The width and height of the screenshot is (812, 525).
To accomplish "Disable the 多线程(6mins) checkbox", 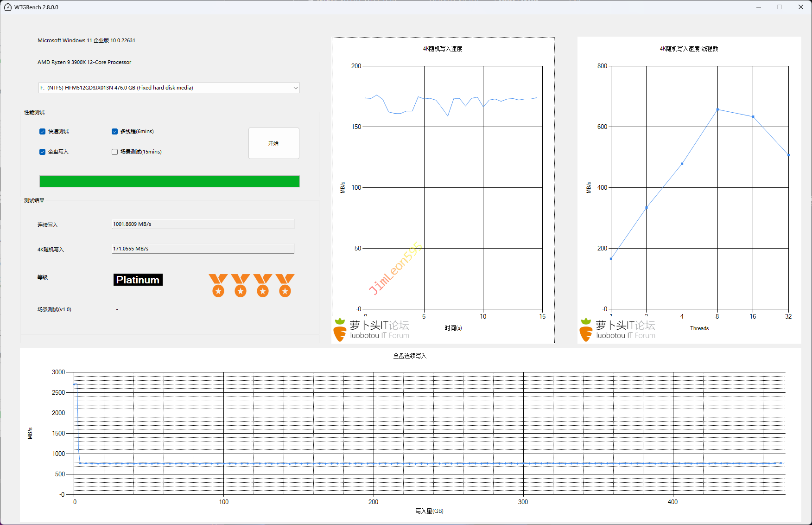I will click(115, 132).
